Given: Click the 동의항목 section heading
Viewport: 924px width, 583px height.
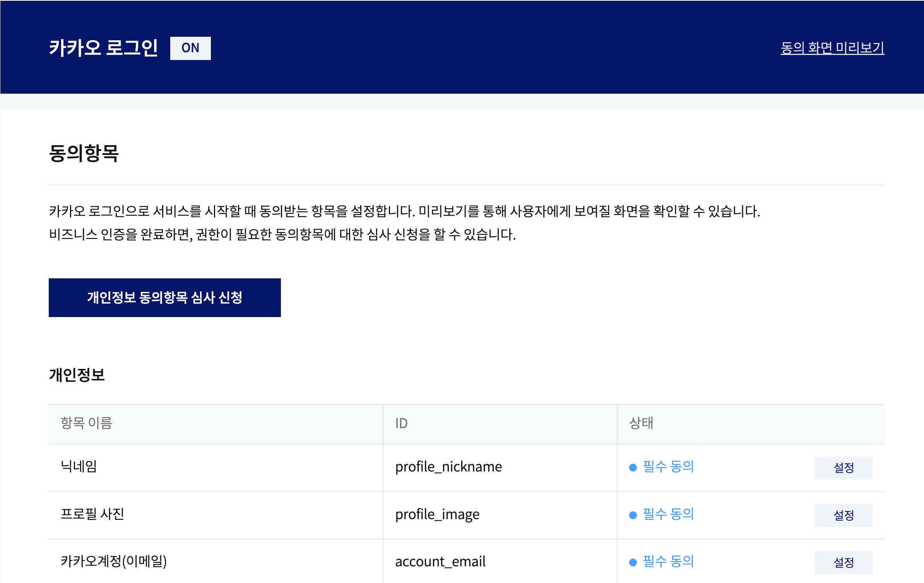Looking at the screenshot, I should [x=84, y=153].
